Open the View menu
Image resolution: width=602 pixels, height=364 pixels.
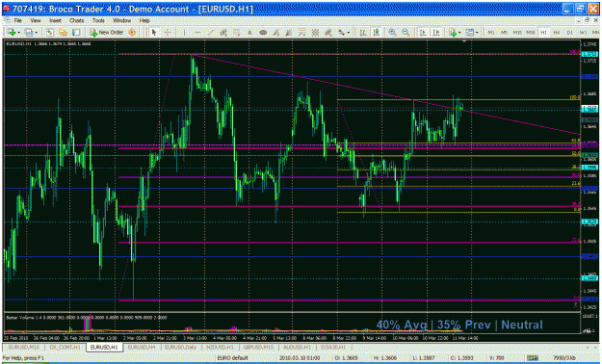36,20
